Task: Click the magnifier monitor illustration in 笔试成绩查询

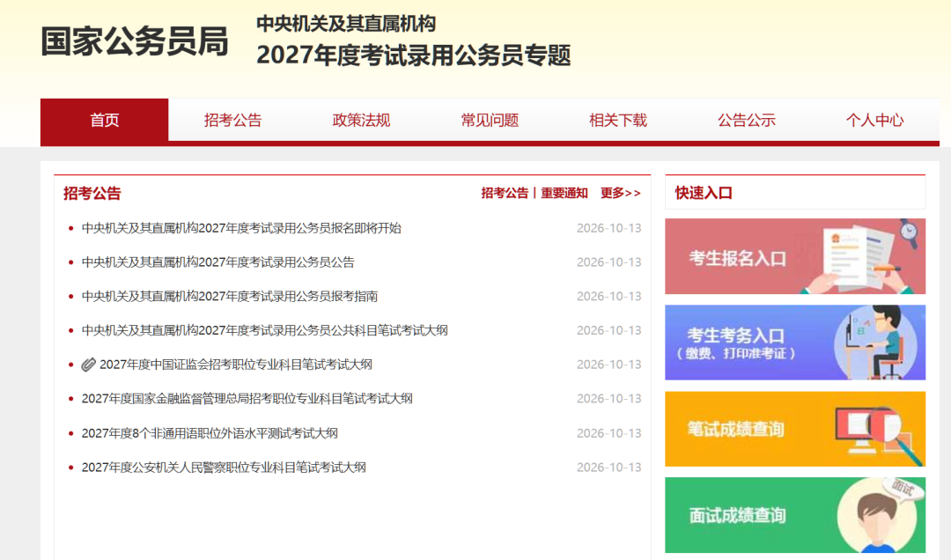Action: pyautogui.click(x=879, y=434)
